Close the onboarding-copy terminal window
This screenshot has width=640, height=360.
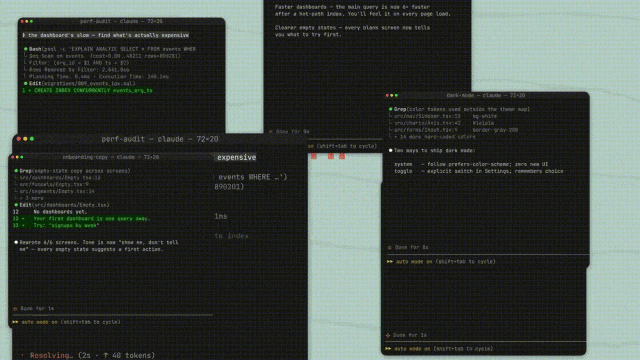(12, 157)
